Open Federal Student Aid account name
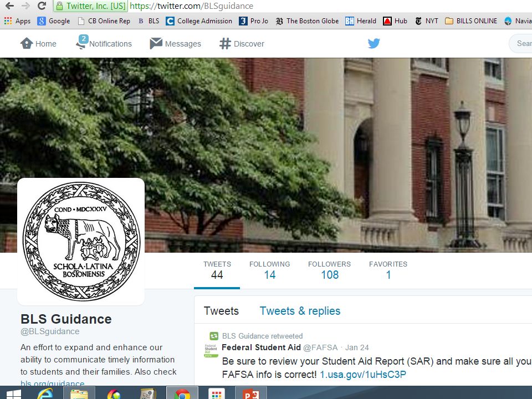 point(261,347)
